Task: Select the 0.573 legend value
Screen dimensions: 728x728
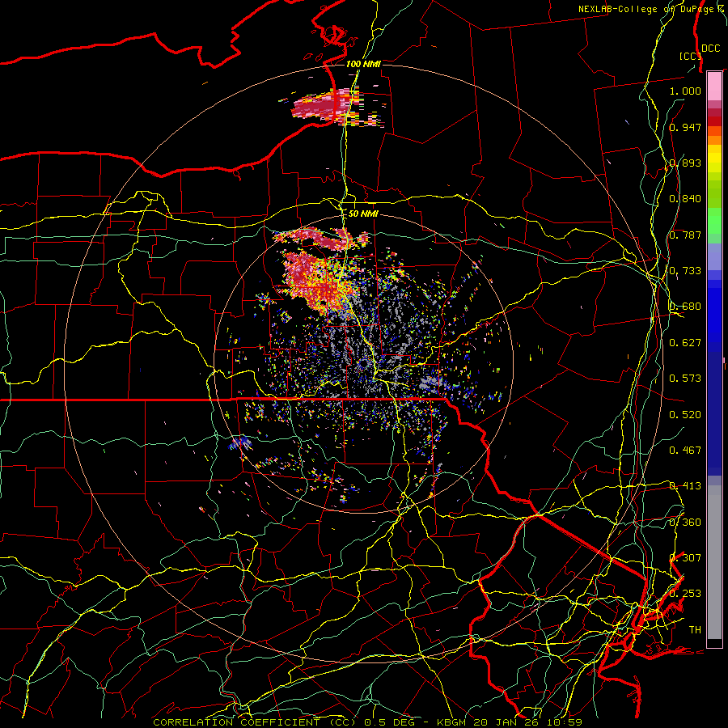Action: point(685,379)
